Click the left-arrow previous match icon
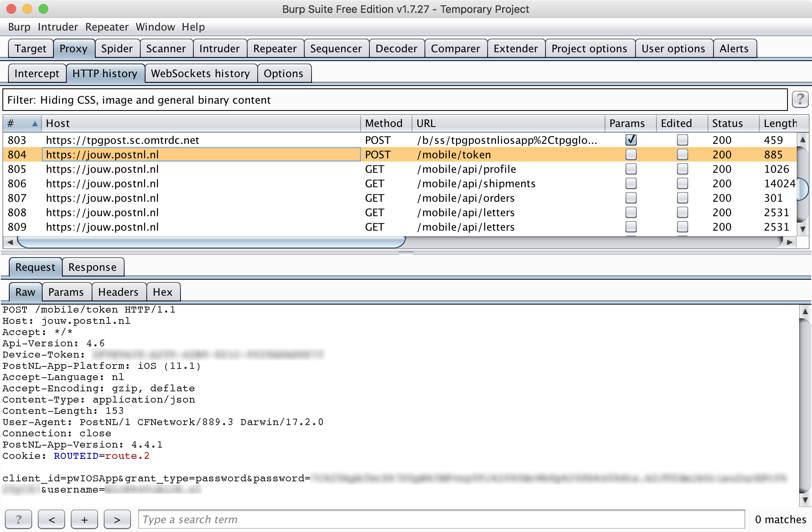The width and height of the screenshot is (812, 532). pyautogui.click(x=51, y=519)
